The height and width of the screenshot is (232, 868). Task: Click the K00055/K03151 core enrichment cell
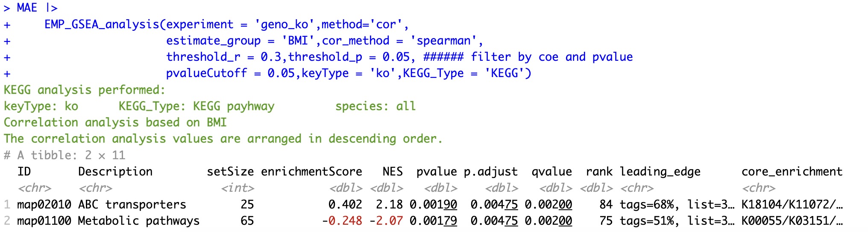click(x=792, y=221)
